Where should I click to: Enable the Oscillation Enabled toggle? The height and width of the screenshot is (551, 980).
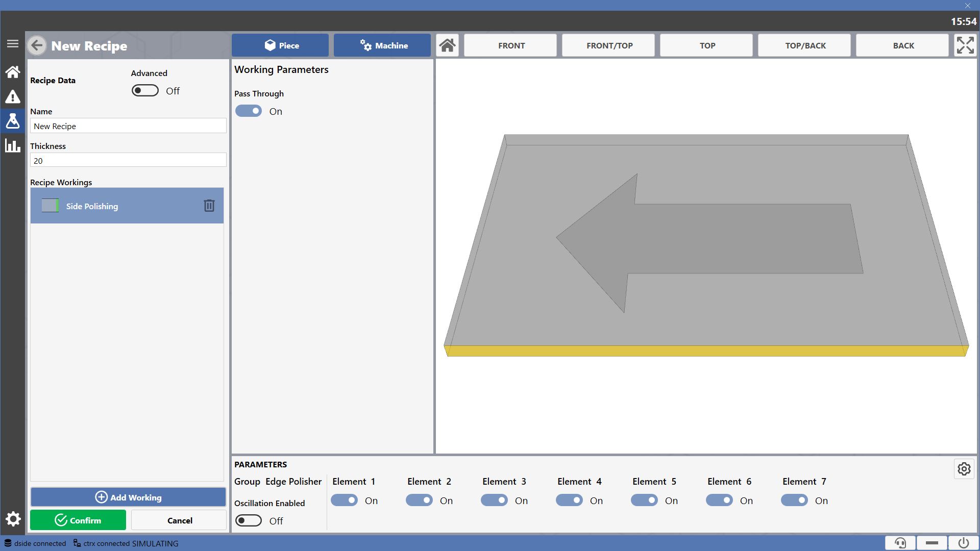[x=249, y=520]
